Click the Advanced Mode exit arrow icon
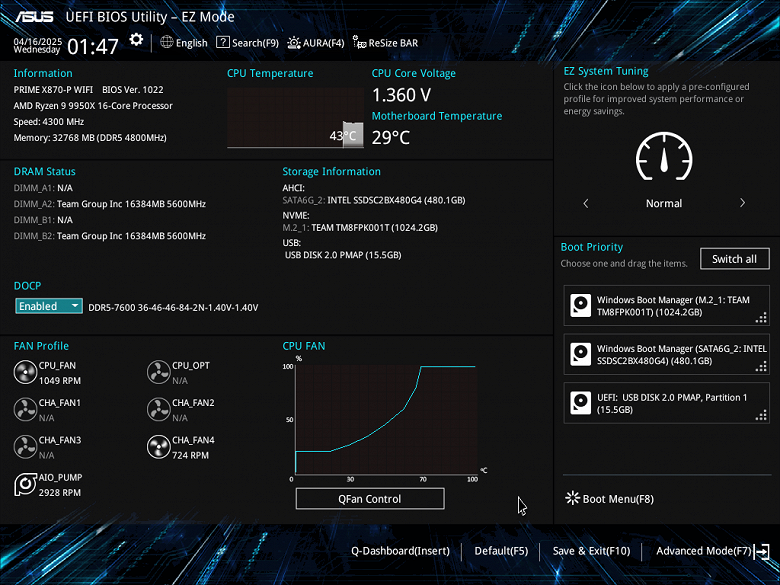 [x=762, y=551]
